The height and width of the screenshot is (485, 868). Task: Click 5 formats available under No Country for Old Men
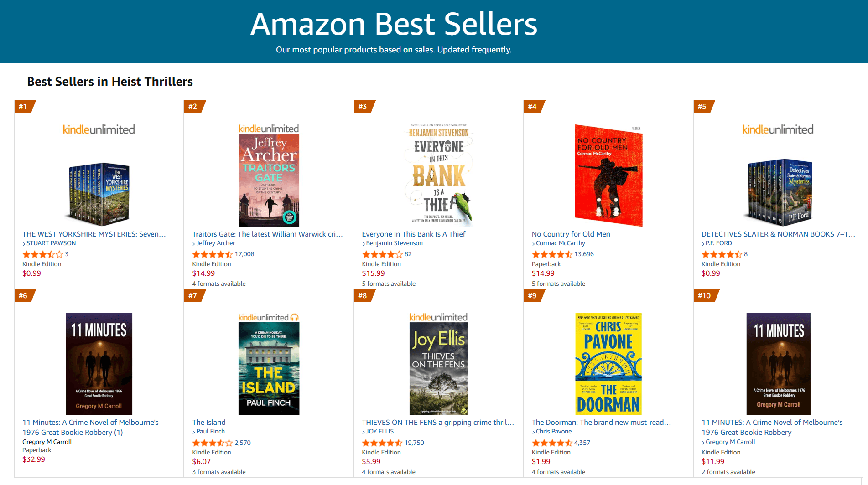(x=558, y=283)
